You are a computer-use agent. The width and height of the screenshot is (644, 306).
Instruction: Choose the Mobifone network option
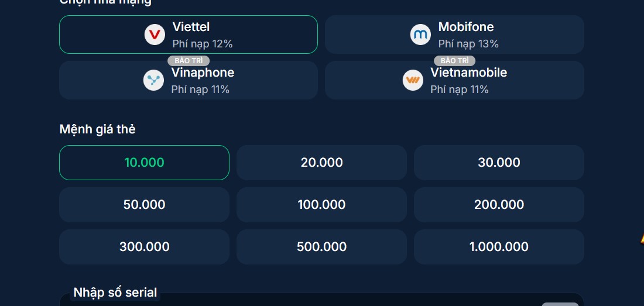pyautogui.click(x=454, y=35)
